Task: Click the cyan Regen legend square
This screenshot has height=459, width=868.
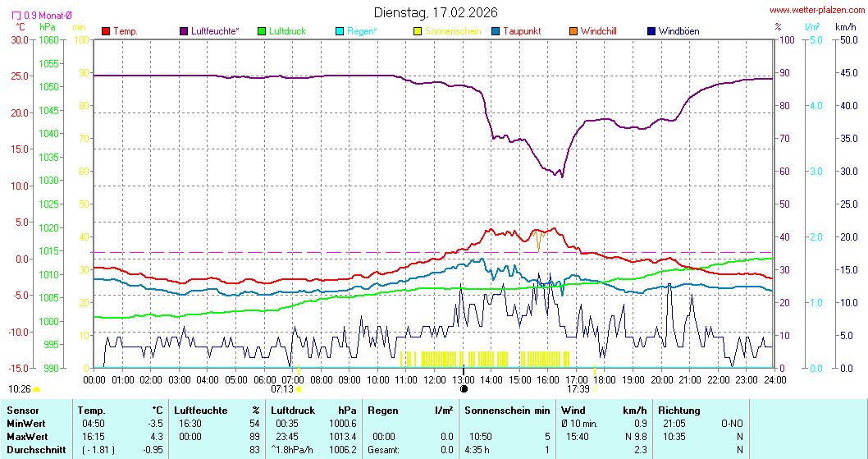Action: [340, 31]
